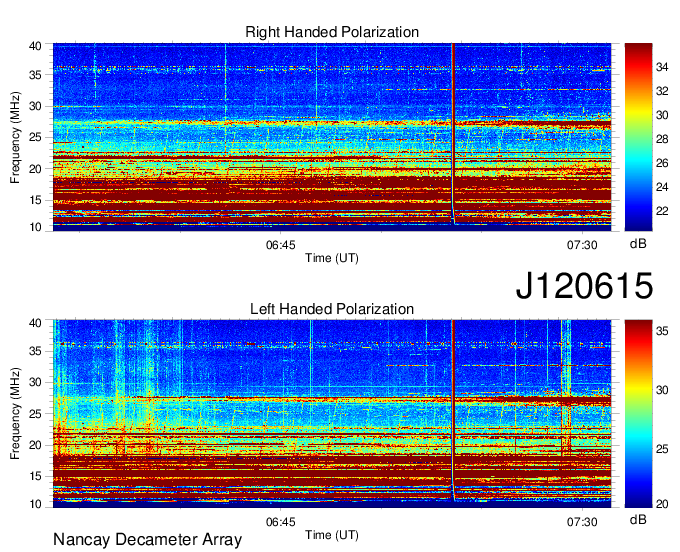The height and width of the screenshot is (552, 680).
Task: Click the vertical red burst line in the left-handed spectrogram
Action: [453, 408]
